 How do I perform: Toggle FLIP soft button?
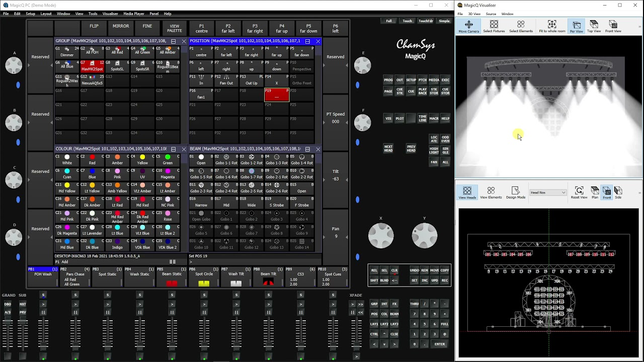point(94,28)
